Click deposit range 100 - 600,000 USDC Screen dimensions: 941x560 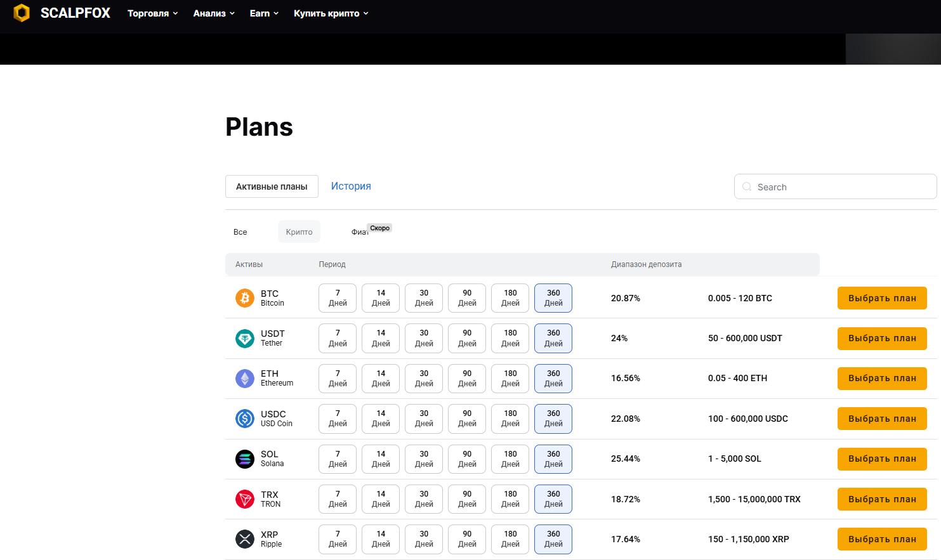(x=748, y=419)
